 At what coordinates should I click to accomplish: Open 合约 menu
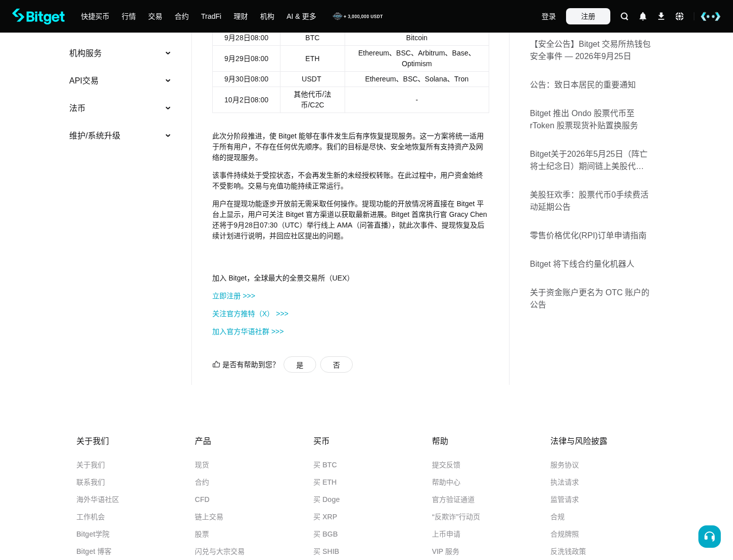click(182, 16)
